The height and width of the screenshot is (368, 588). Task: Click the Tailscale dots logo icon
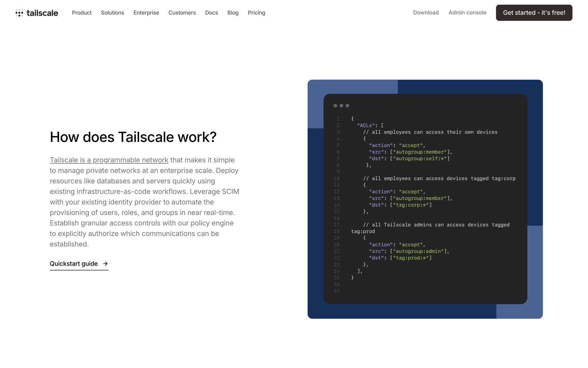(19, 13)
